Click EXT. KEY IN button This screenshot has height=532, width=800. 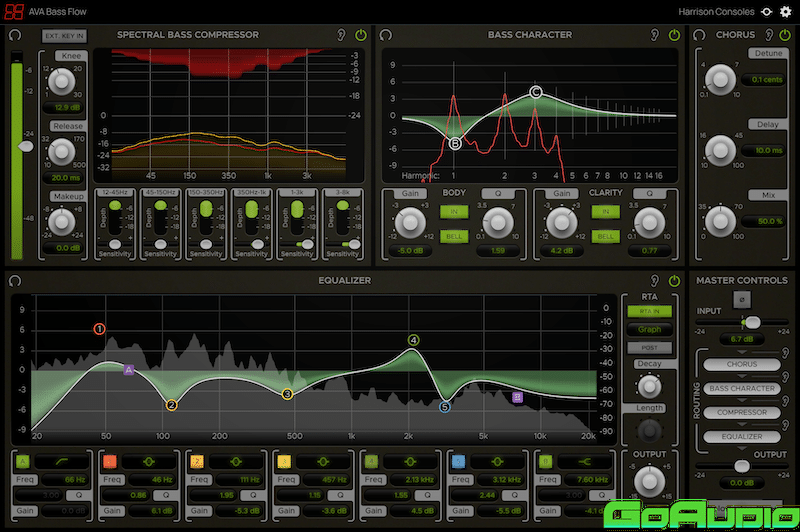point(64,36)
